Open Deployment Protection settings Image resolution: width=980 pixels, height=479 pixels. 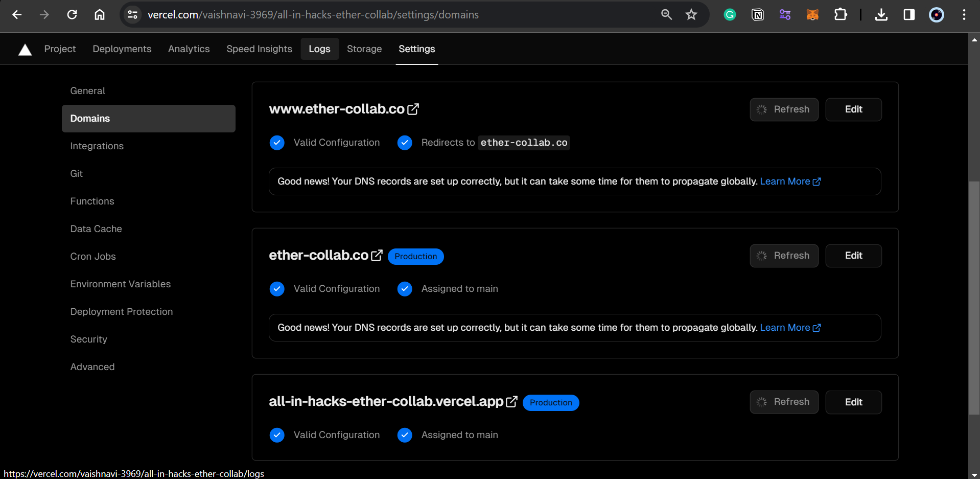[x=149, y=312]
